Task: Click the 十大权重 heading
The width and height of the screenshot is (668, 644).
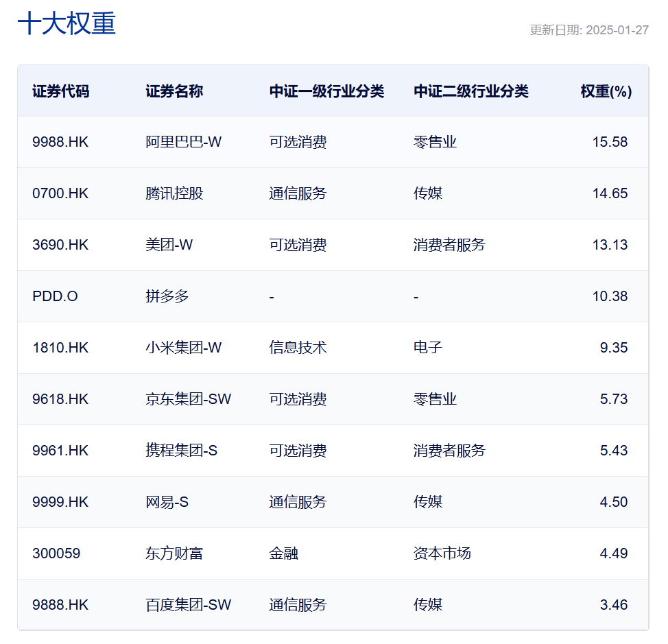Action: click(67, 23)
